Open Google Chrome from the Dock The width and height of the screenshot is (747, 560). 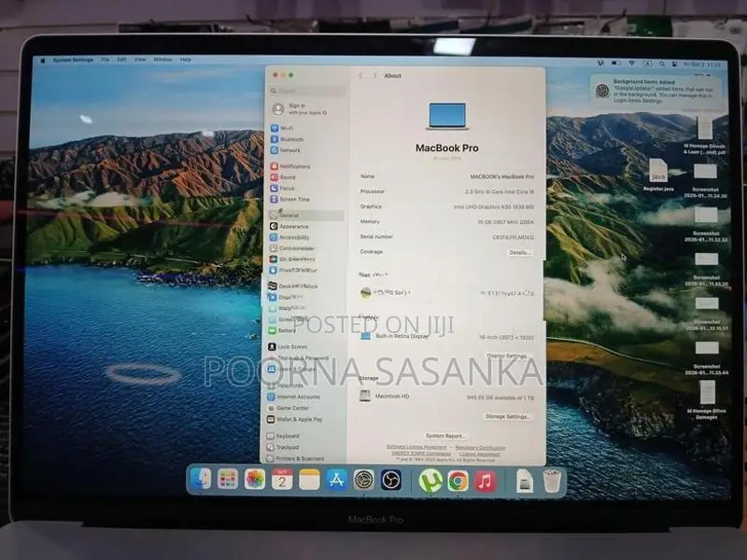pyautogui.click(x=458, y=481)
